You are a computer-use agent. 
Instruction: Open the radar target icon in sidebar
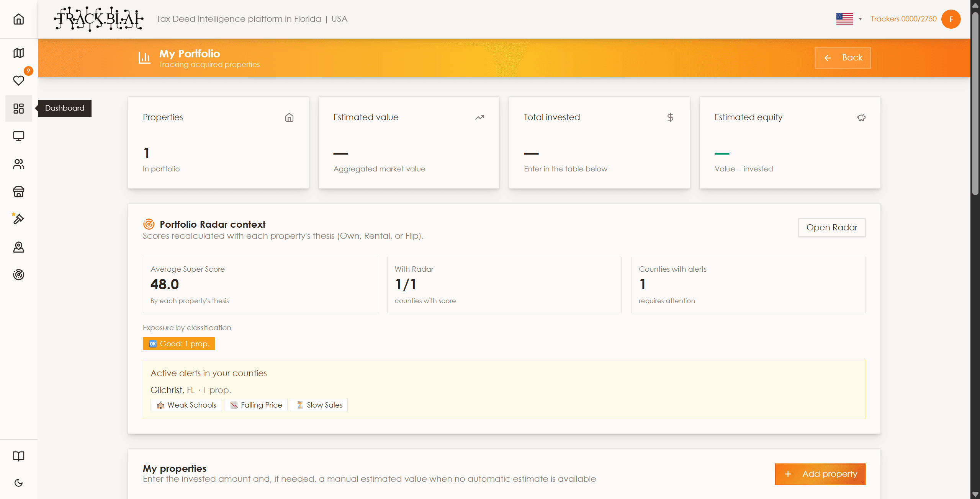tap(18, 274)
